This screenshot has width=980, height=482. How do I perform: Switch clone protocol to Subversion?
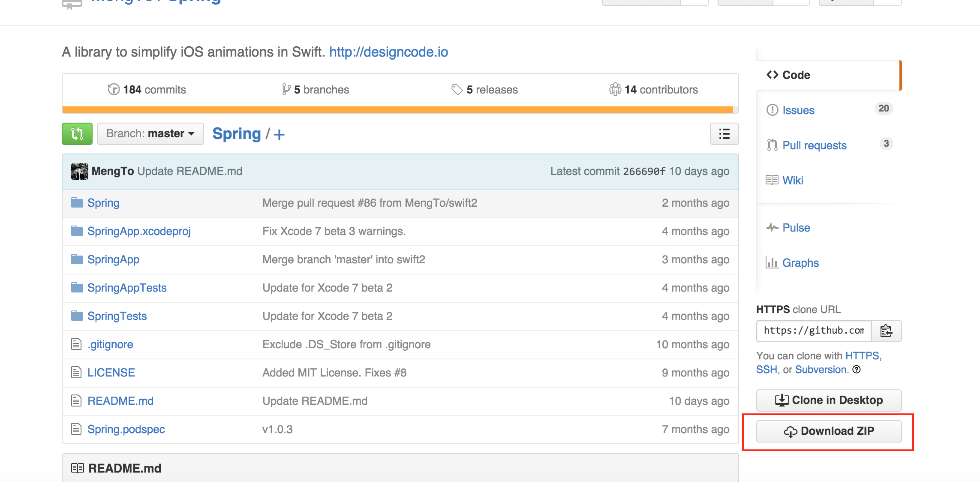click(821, 370)
